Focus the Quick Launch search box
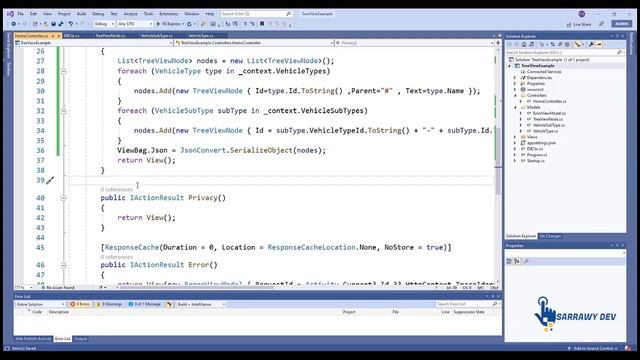Viewport: 640px width, 360px height. (256, 14)
